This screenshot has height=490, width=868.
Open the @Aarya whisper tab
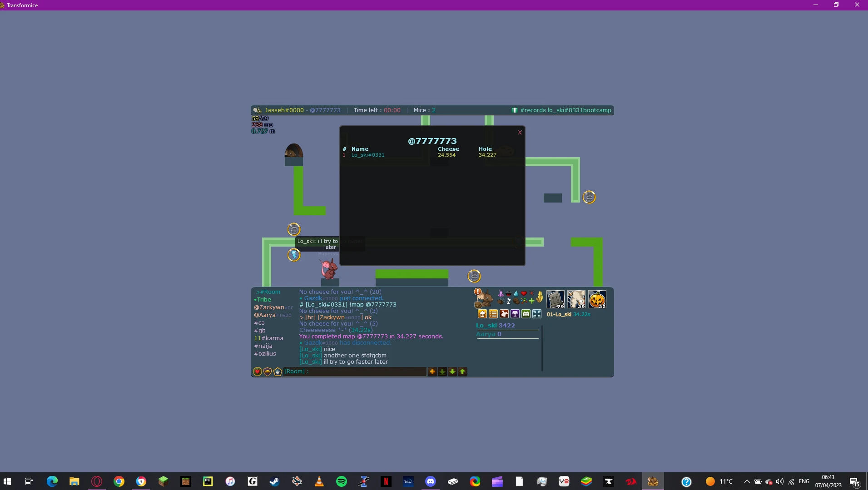point(273,315)
